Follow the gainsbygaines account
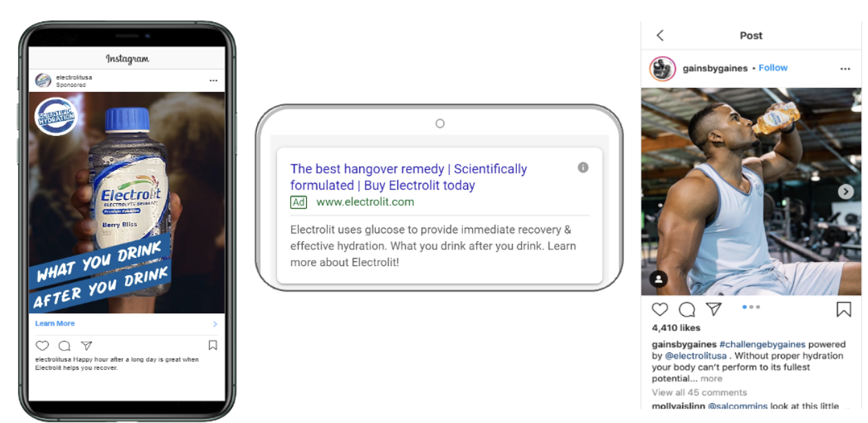This screenshot has width=868, height=423. (x=773, y=68)
